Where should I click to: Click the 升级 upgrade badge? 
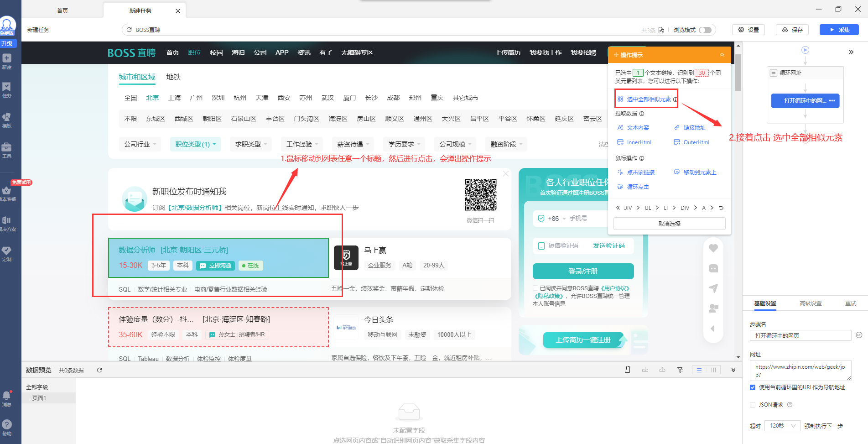coord(7,43)
